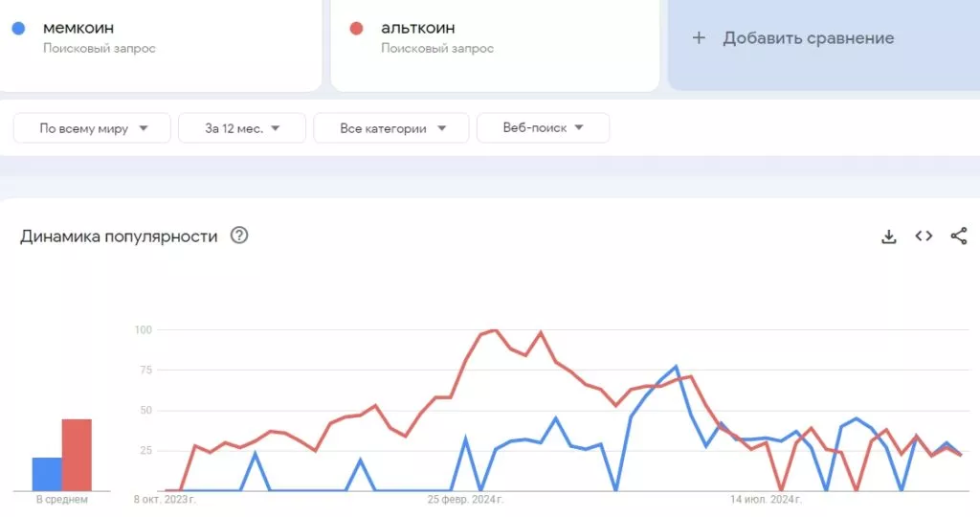Click the plus icon to add comparison

tap(699, 38)
